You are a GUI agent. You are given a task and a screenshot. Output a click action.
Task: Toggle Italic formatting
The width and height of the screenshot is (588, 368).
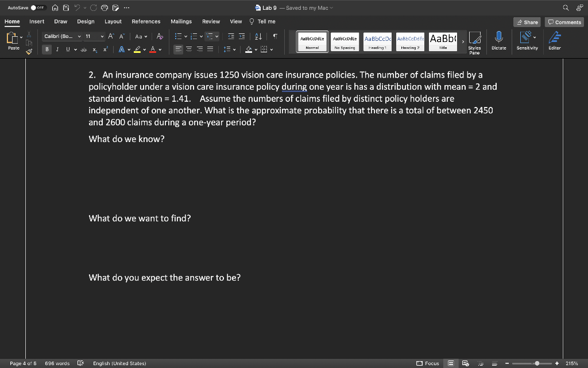57,49
